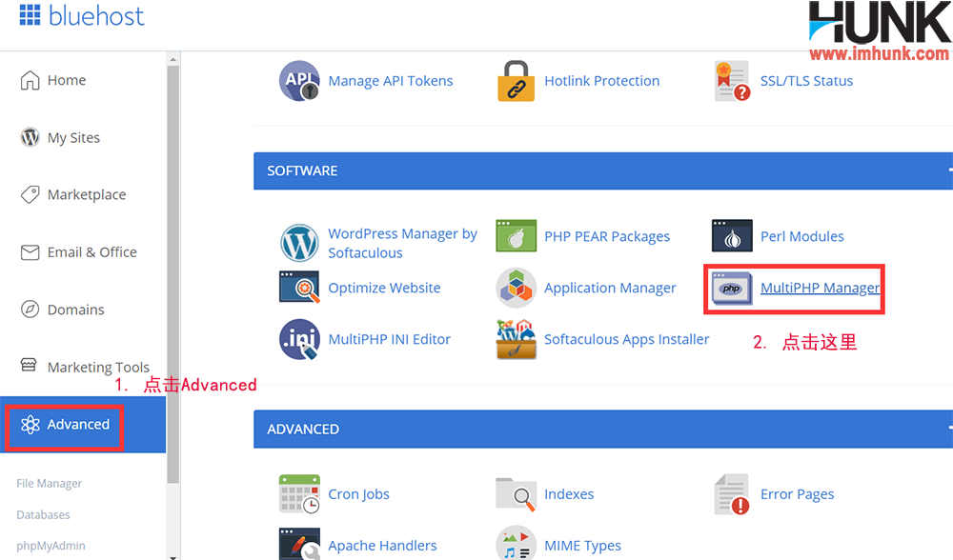Click the SSL/TLS Status certificate icon
The height and width of the screenshot is (560, 953).
[732, 81]
